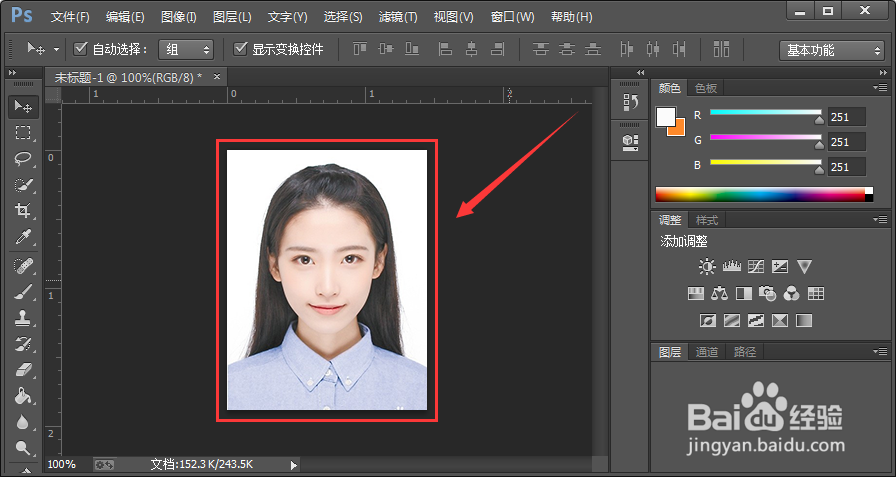Viewport: 896px width, 477px height.
Task: Select the Eyedropper tool
Action: pyautogui.click(x=23, y=237)
